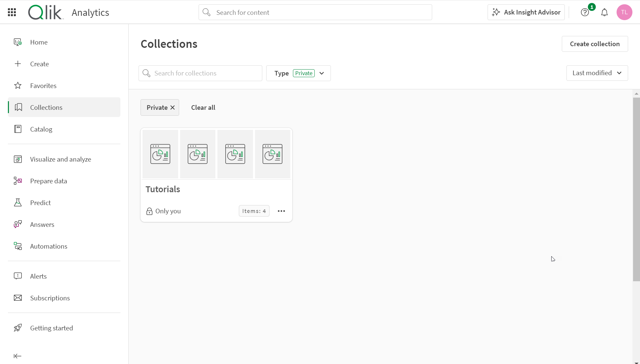This screenshot has width=640, height=364.
Task: Click Create collection button
Action: (x=595, y=44)
